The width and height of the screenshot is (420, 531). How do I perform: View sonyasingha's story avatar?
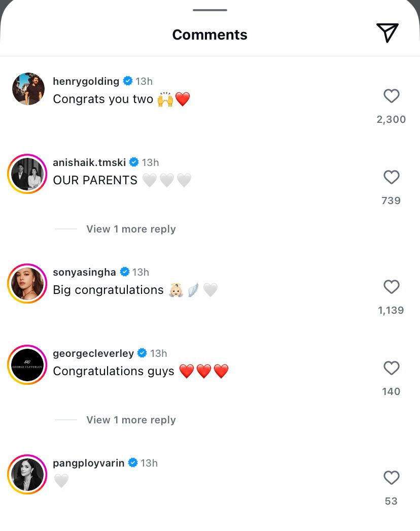point(27,283)
